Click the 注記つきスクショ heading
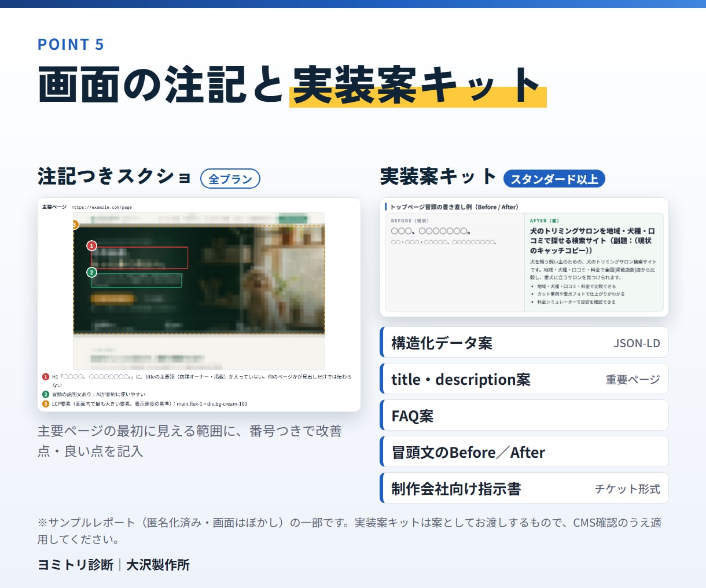 tap(115, 177)
